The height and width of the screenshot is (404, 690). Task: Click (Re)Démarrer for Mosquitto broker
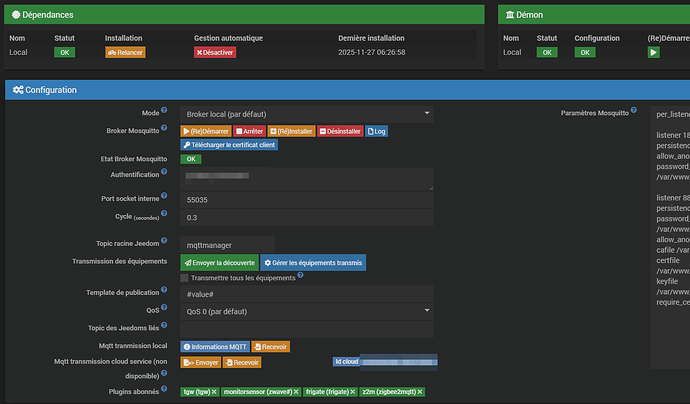click(x=205, y=131)
